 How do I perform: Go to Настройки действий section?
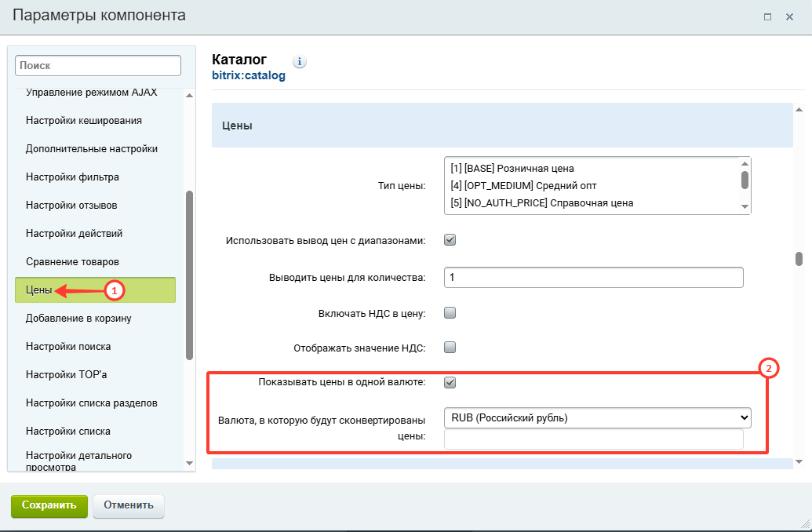(x=74, y=234)
